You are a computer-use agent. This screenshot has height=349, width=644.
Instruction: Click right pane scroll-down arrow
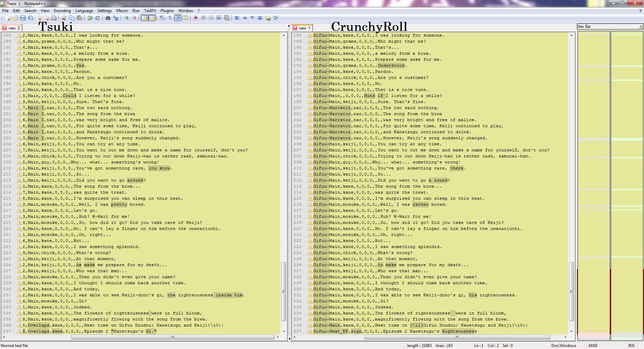tap(571, 331)
